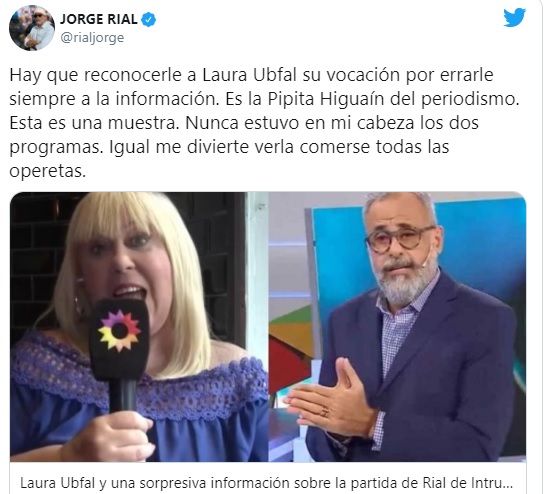Open the @rialjorge handle
Image resolution: width=560 pixels, height=494 pixels.
click(x=92, y=38)
